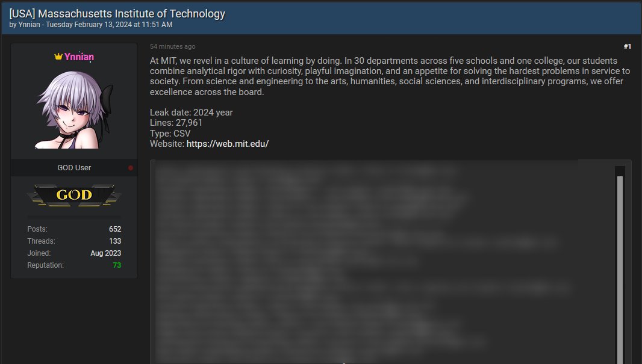Click the '54 minutes ago' timestamp
Viewport: 642px width, 364px height.
point(172,46)
